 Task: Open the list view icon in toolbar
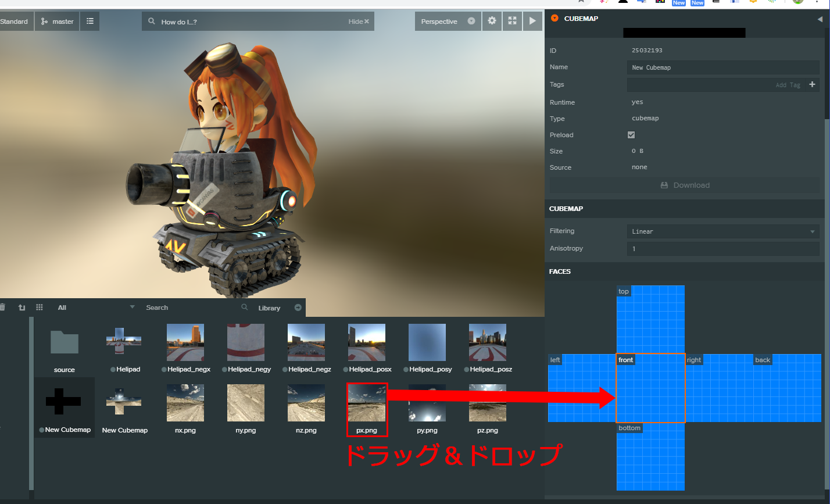(x=90, y=22)
